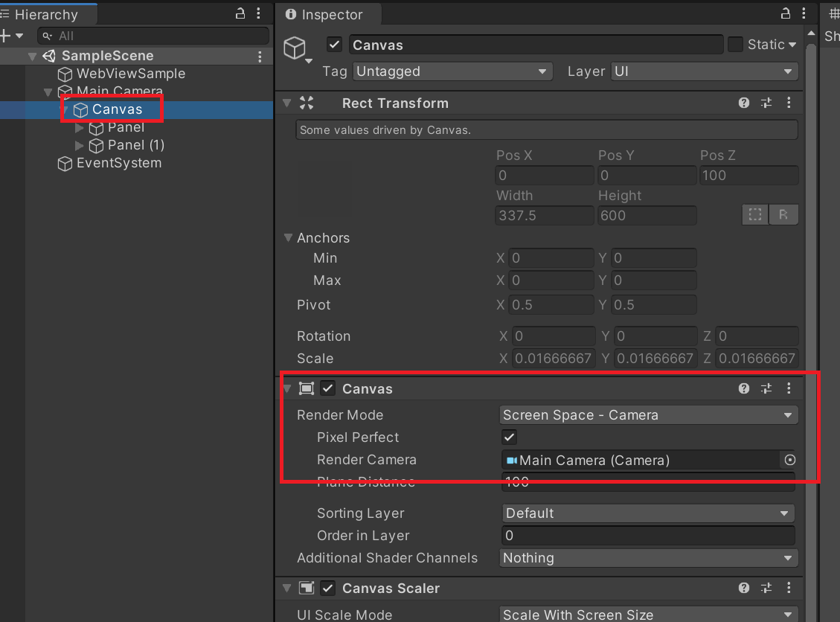Uncheck the Pixel Perfect checkbox
Image resolution: width=840 pixels, height=622 pixels.
(509, 437)
